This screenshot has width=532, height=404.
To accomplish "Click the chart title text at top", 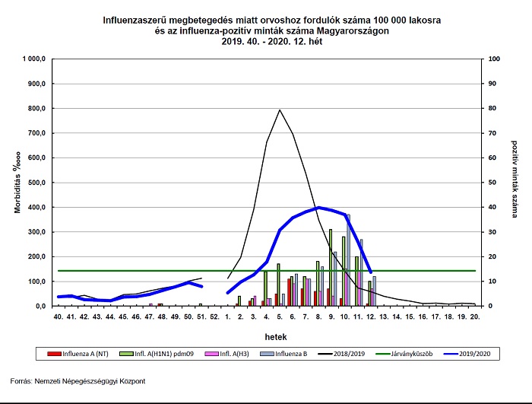I will click(x=266, y=30).
